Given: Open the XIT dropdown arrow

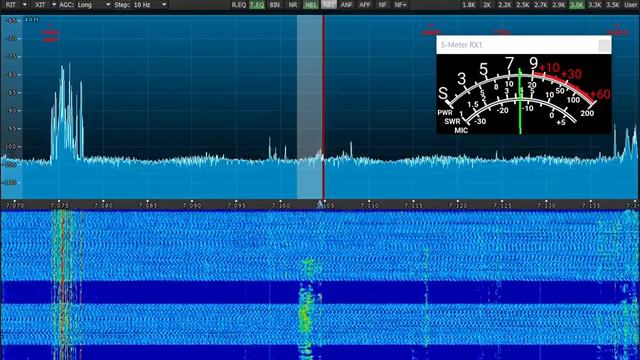Looking at the screenshot, I should click(x=53, y=5).
